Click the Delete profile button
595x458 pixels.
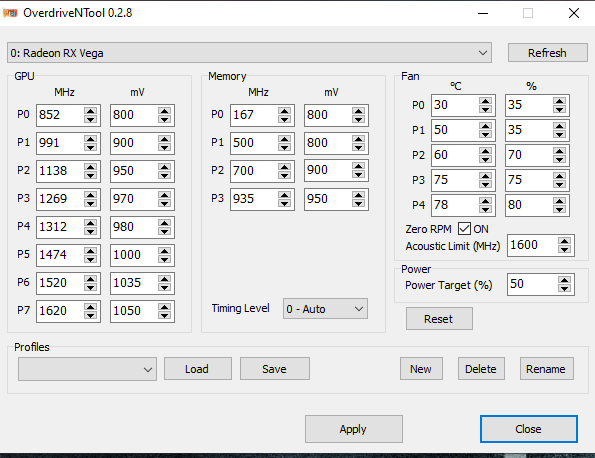481,369
